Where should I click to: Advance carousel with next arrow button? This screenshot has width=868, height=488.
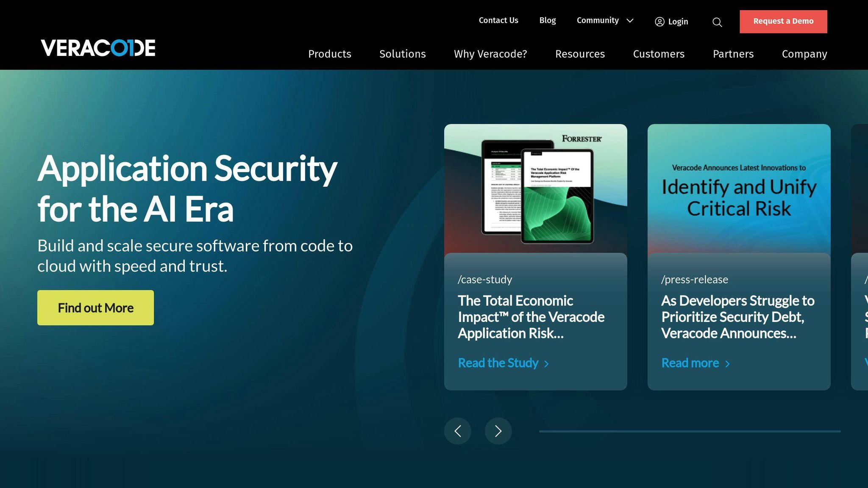coord(498,431)
